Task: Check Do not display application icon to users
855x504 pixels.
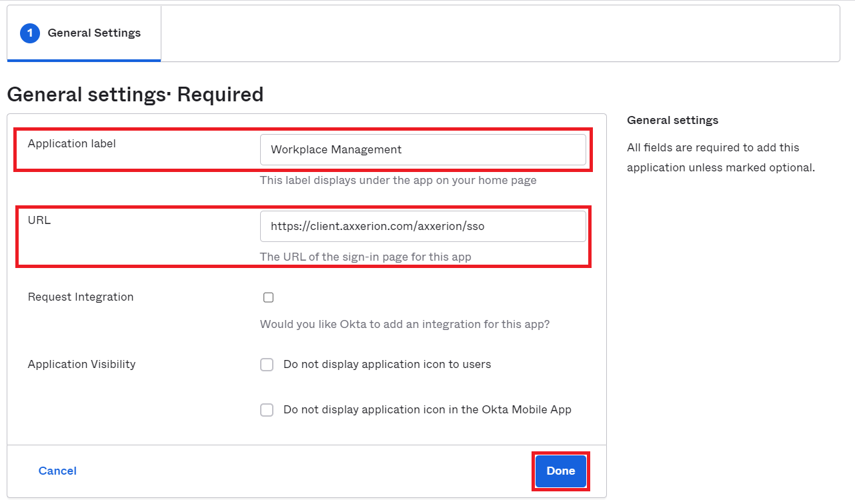Action: [267, 365]
